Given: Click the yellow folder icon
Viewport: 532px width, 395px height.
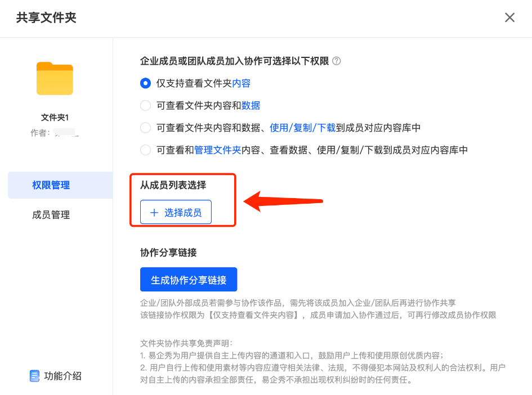Looking at the screenshot, I should [55, 78].
